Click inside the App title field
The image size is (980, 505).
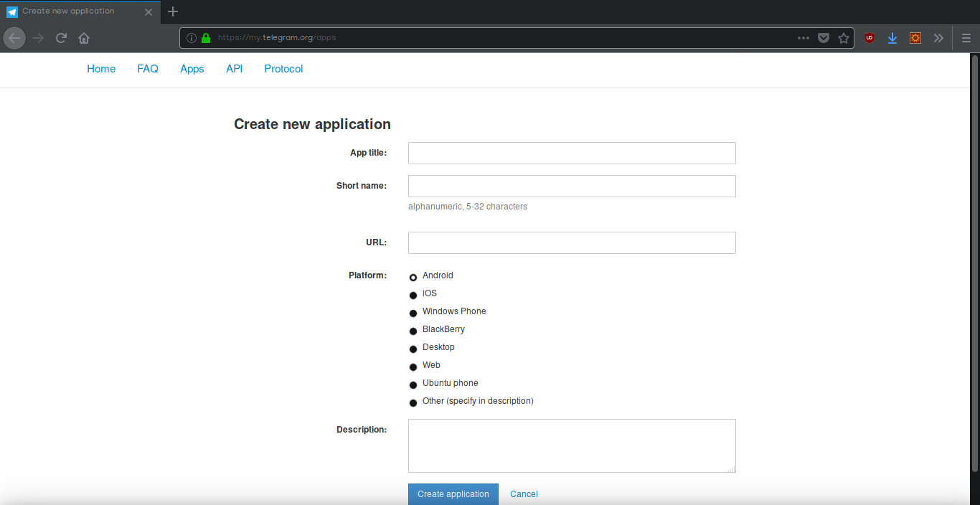click(571, 153)
